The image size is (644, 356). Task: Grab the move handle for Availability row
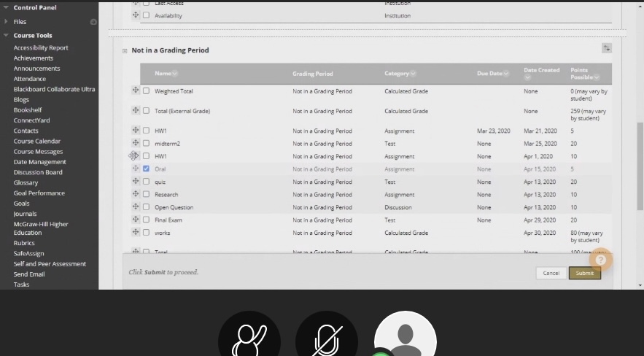(136, 15)
